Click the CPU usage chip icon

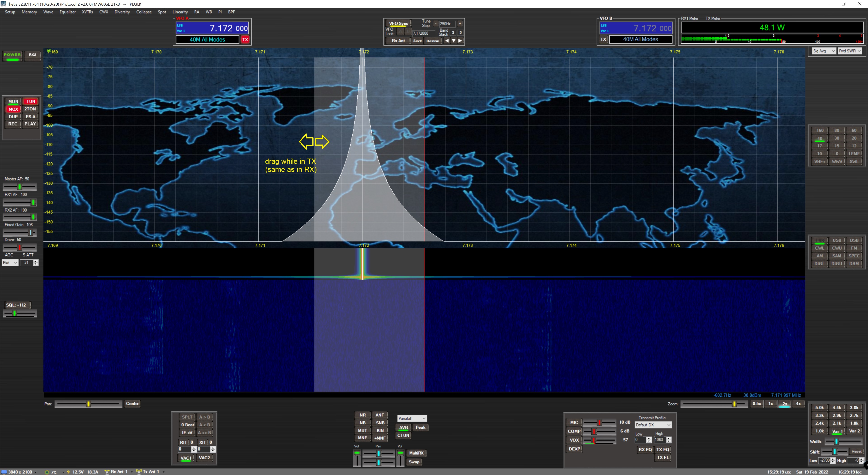pyautogui.click(x=47, y=472)
